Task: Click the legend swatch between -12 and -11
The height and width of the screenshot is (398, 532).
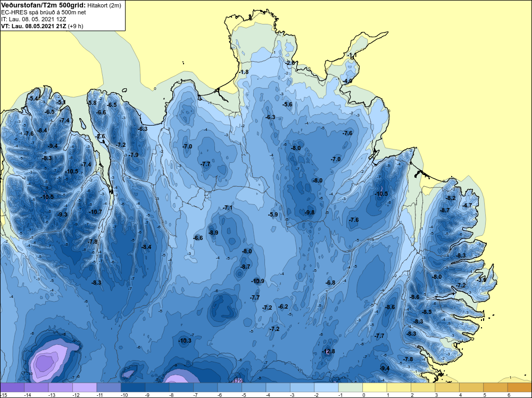Action: [85, 387]
